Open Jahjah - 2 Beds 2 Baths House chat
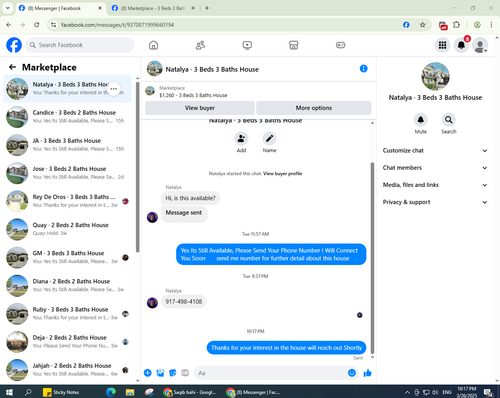Image resolution: width=500 pixels, height=398 pixels. tap(67, 370)
